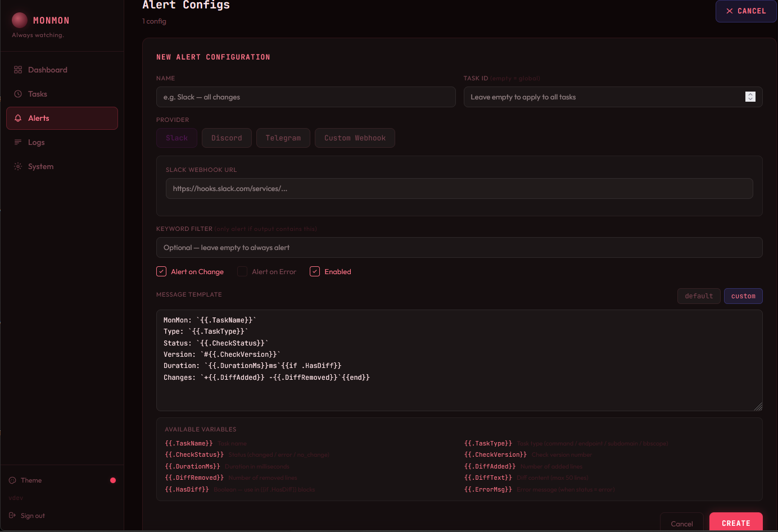This screenshot has height=532, width=778.
Task: Click the top-right CANCEL button
Action: pos(745,11)
